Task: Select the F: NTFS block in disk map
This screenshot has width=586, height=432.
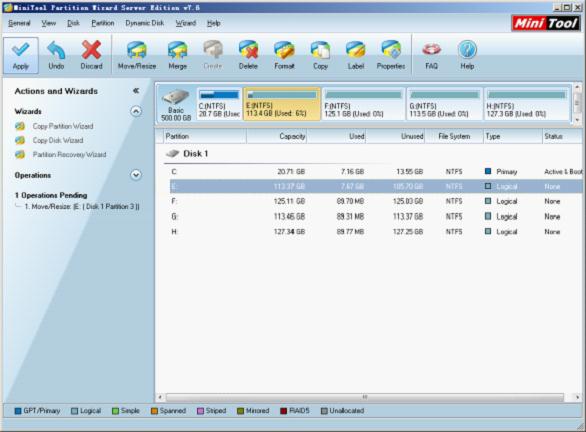Action: (x=363, y=104)
